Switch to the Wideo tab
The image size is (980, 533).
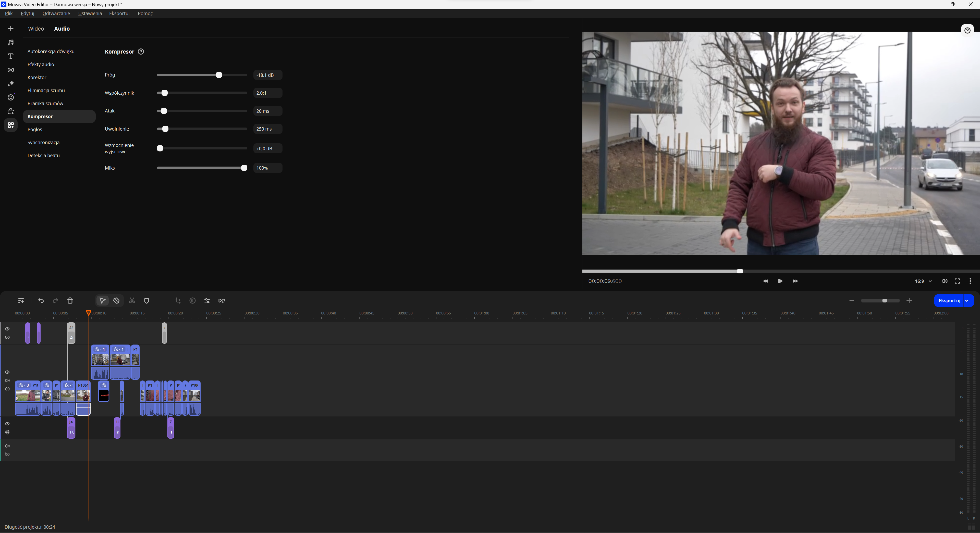(36, 29)
